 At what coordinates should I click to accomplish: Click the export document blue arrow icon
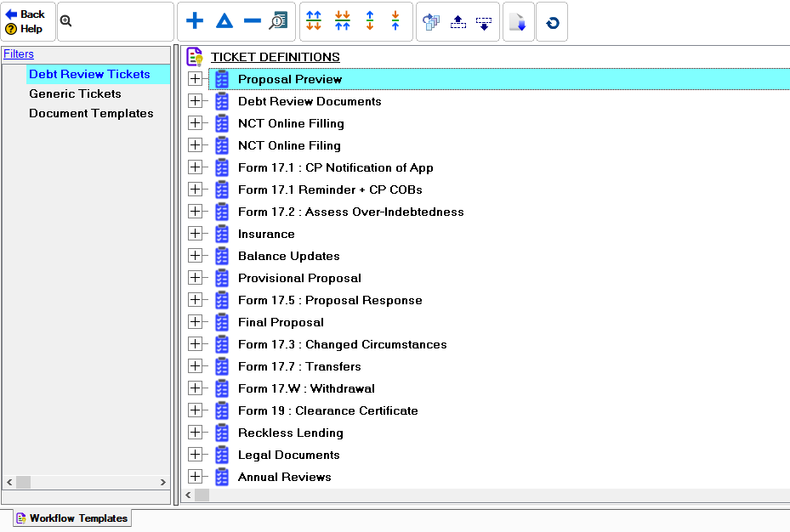[x=519, y=21]
